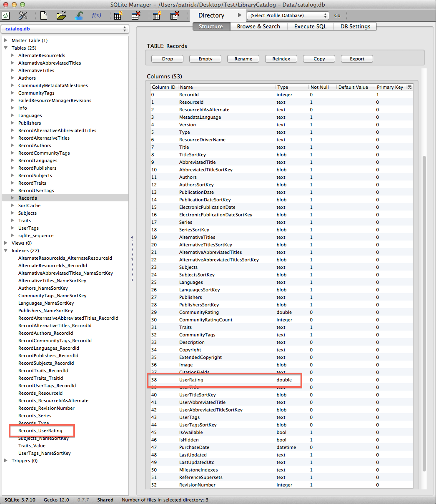Click the Reindex button

point(281,59)
